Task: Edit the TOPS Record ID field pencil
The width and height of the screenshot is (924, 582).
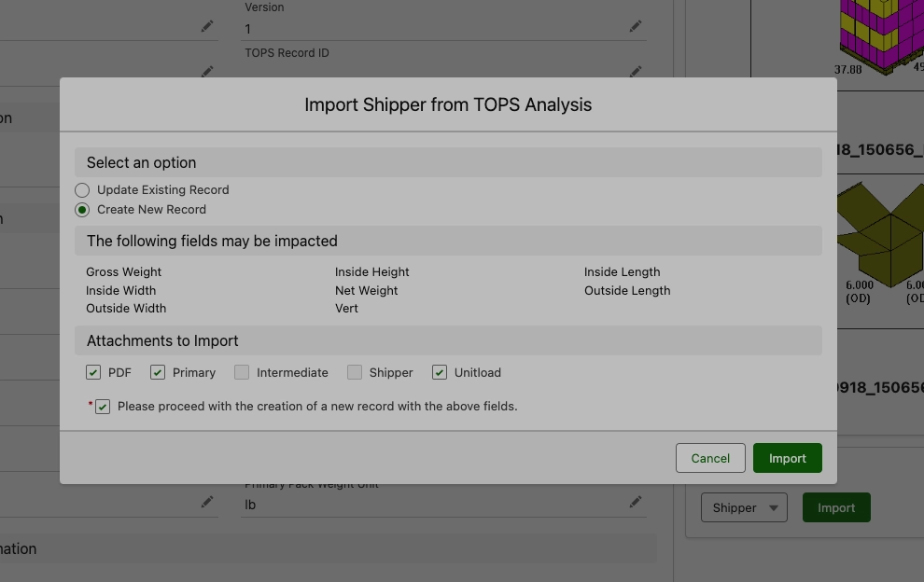Action: pos(636,72)
